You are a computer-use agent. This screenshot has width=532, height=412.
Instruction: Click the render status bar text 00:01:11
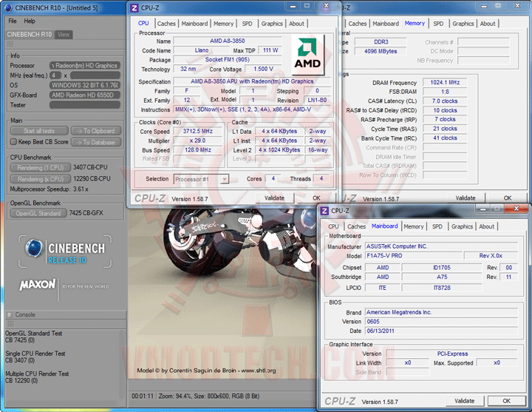[x=143, y=396]
